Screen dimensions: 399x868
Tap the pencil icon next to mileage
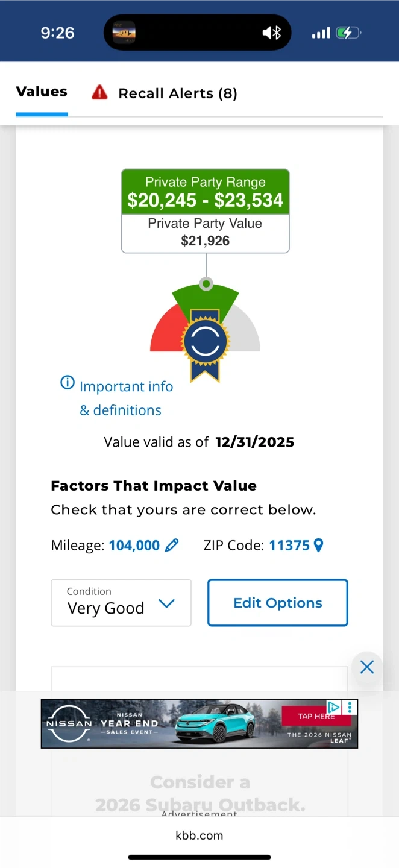coord(172,546)
